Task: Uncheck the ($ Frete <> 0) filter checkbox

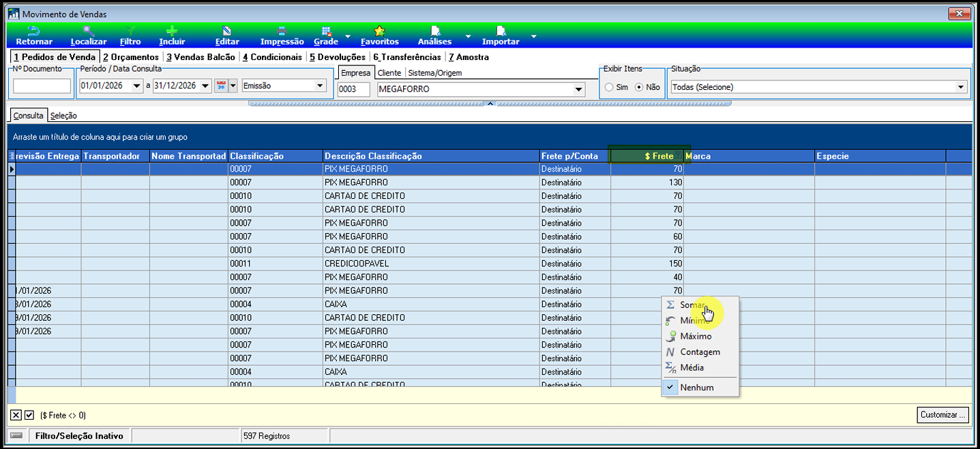Action: (x=29, y=415)
